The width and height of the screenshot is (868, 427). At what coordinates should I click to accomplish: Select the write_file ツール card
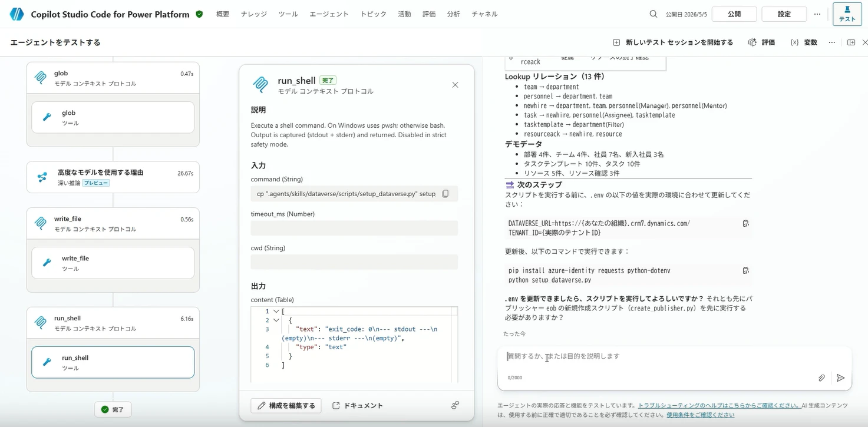(113, 263)
